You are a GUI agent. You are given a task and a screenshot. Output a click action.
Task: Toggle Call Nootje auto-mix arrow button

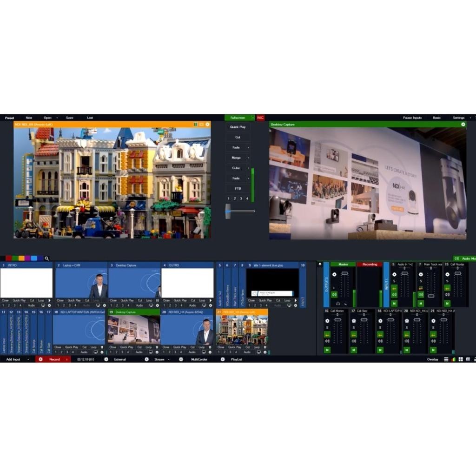coord(447,288)
